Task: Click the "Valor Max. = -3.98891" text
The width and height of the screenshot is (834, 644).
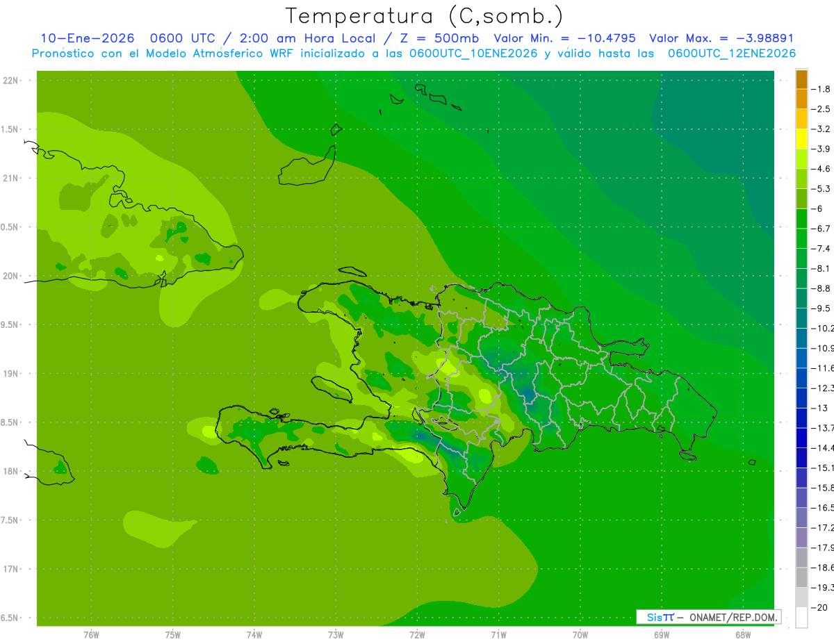Action: 721,38
